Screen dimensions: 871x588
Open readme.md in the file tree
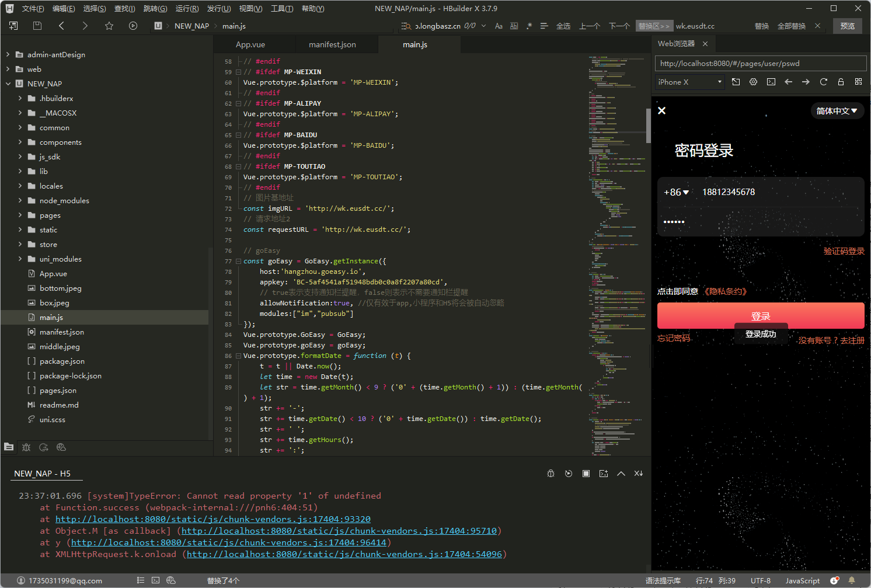(x=59, y=405)
